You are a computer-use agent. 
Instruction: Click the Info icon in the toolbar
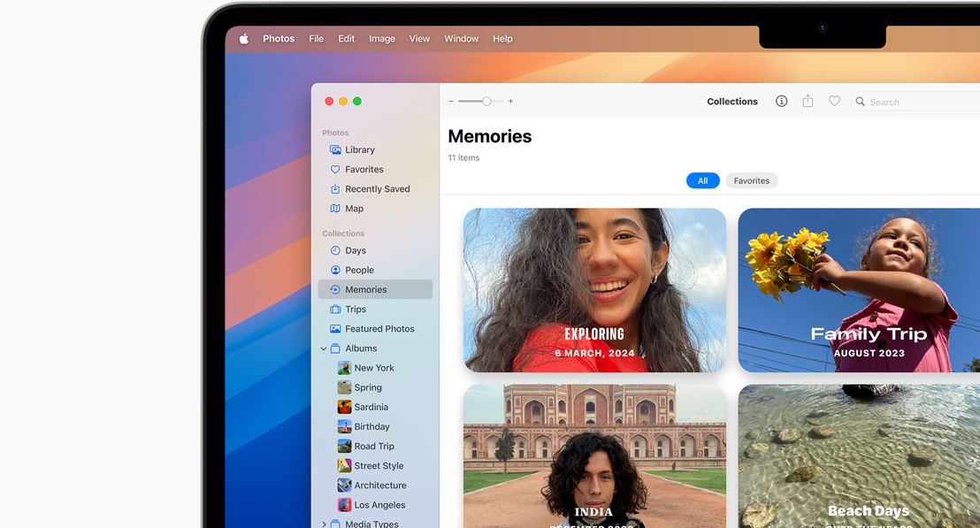click(781, 102)
